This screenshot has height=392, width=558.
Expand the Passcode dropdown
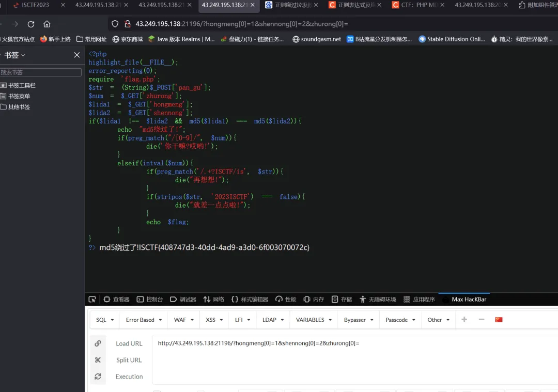click(x=400, y=320)
